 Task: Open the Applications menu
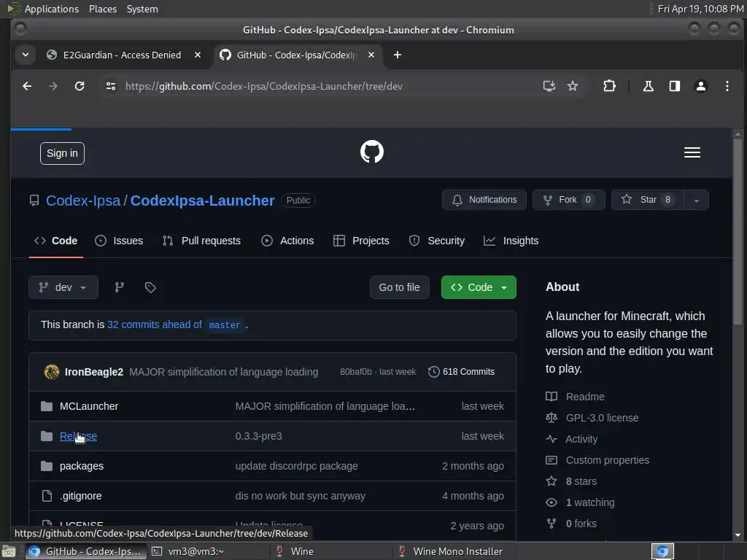pos(52,9)
